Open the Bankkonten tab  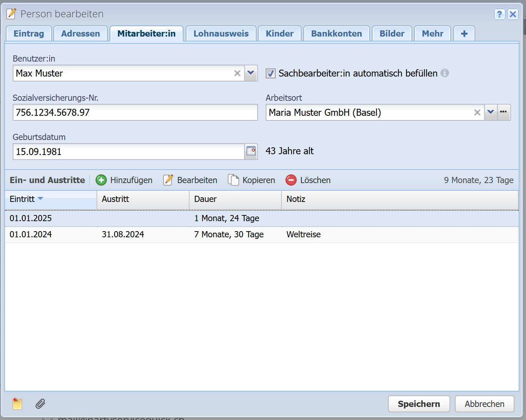click(x=336, y=34)
